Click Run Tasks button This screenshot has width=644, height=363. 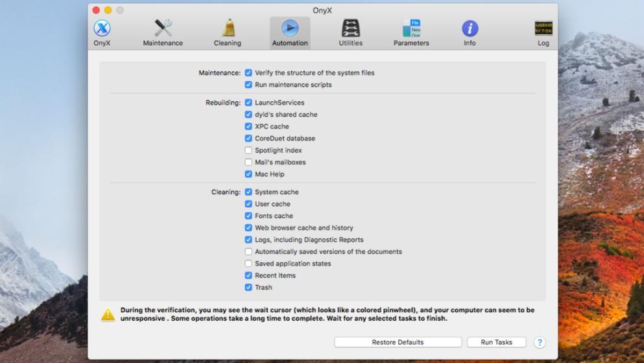pyautogui.click(x=497, y=342)
